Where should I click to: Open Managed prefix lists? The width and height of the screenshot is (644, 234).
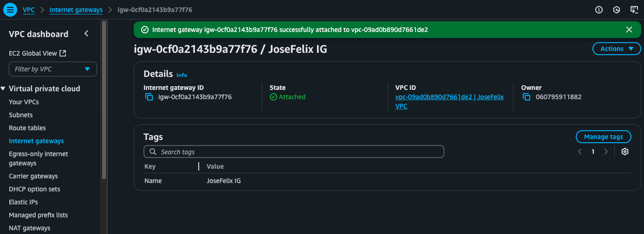click(39, 215)
